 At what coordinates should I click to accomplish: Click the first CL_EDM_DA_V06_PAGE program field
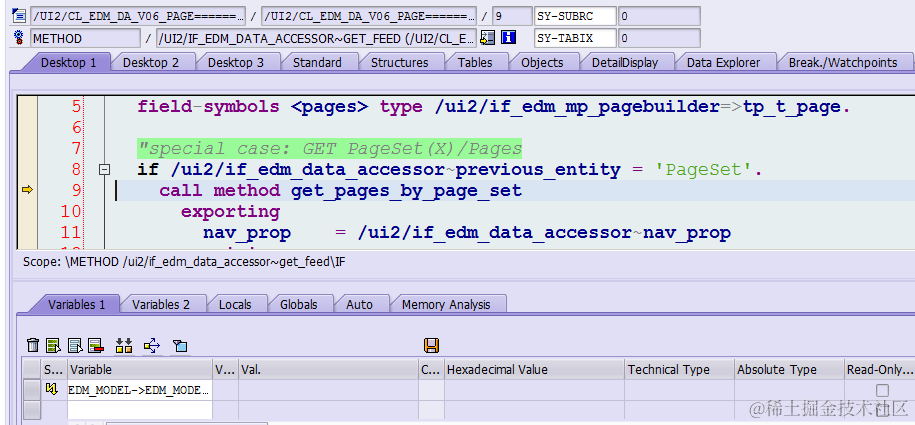[138, 16]
